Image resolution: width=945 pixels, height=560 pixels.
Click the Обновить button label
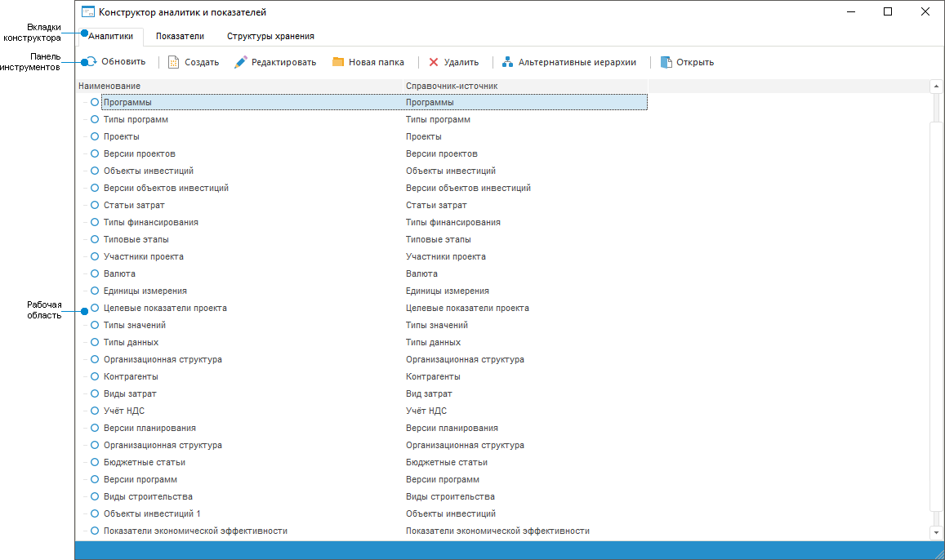point(123,61)
